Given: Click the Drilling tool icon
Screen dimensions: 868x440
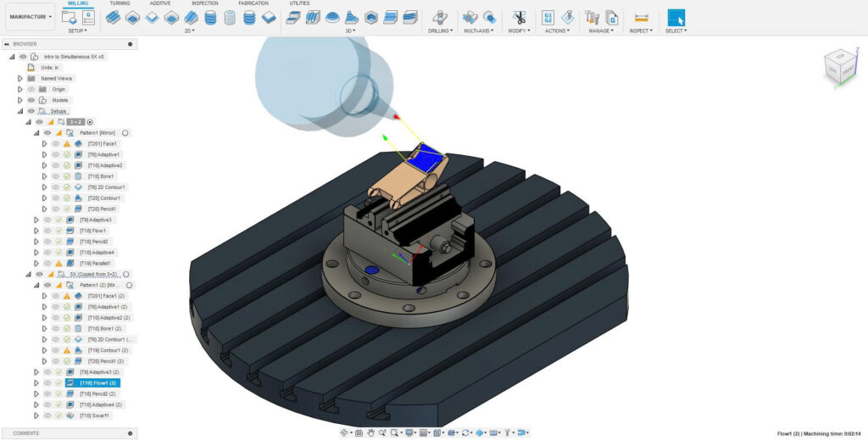Looking at the screenshot, I should tap(440, 17).
